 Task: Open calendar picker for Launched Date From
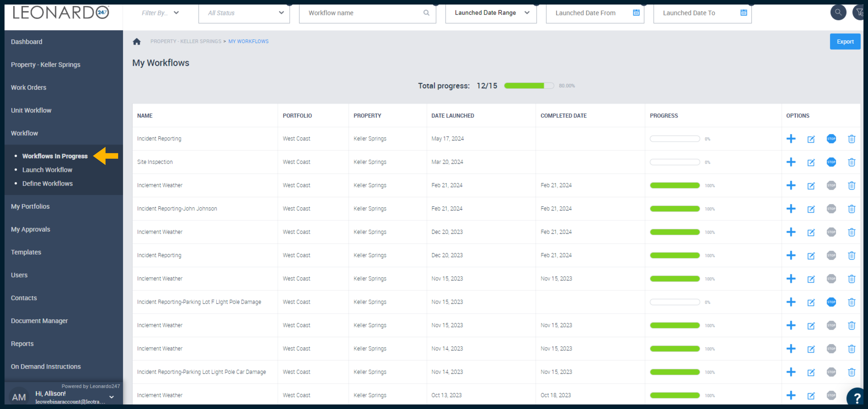636,13
